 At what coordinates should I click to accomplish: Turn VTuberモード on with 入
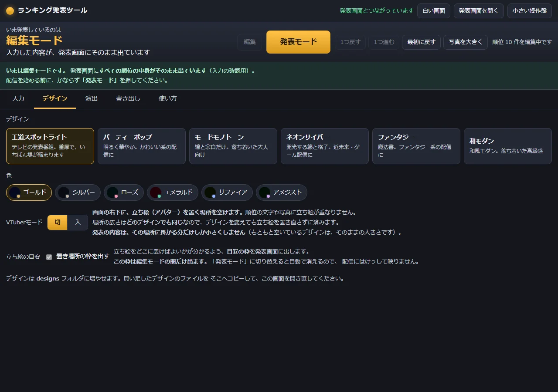pos(78,223)
